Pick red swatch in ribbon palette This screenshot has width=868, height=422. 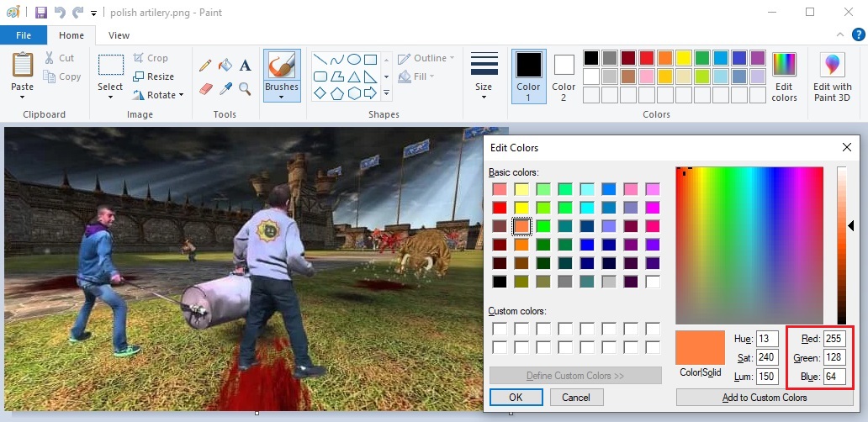point(647,57)
